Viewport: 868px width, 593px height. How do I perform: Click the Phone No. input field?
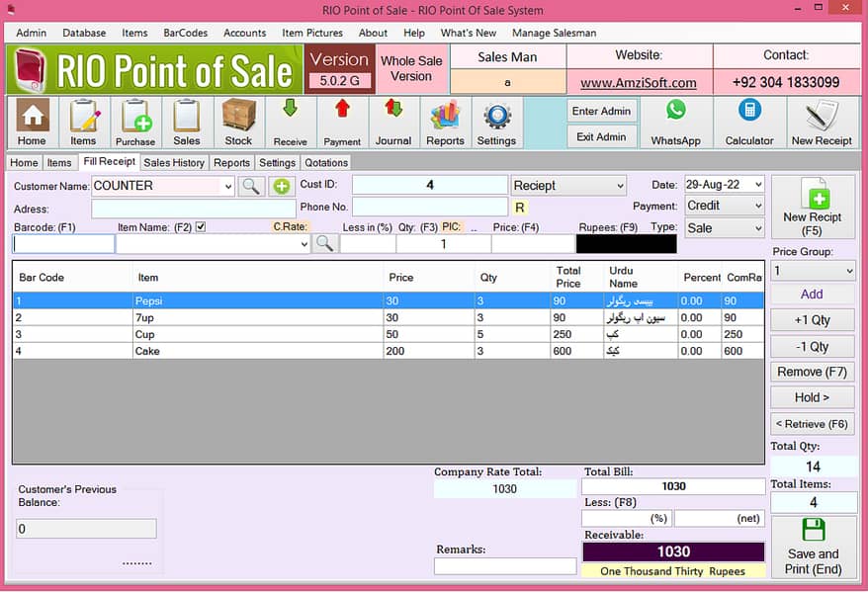(x=430, y=207)
